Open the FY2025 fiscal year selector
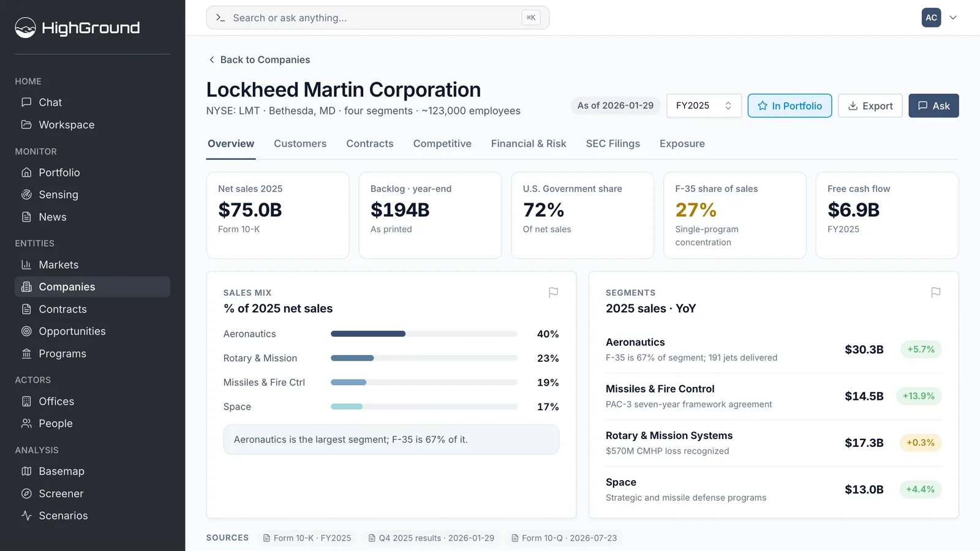Viewport: 980px width, 551px height. tap(704, 106)
